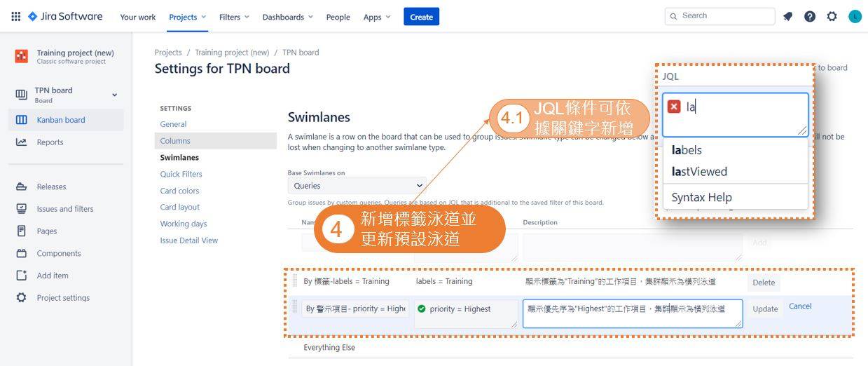Select the Quick Filters settings tab
Viewport: 868px width, 366px height.
coord(181,174)
